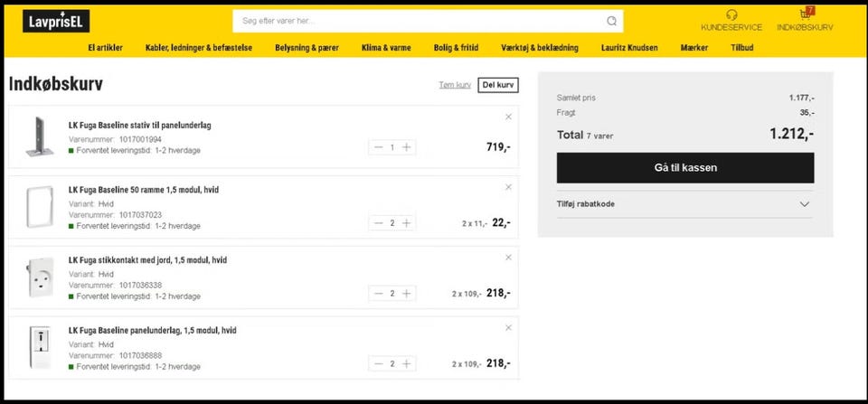
Task: Open Kundeservice headset icon
Action: [731, 14]
